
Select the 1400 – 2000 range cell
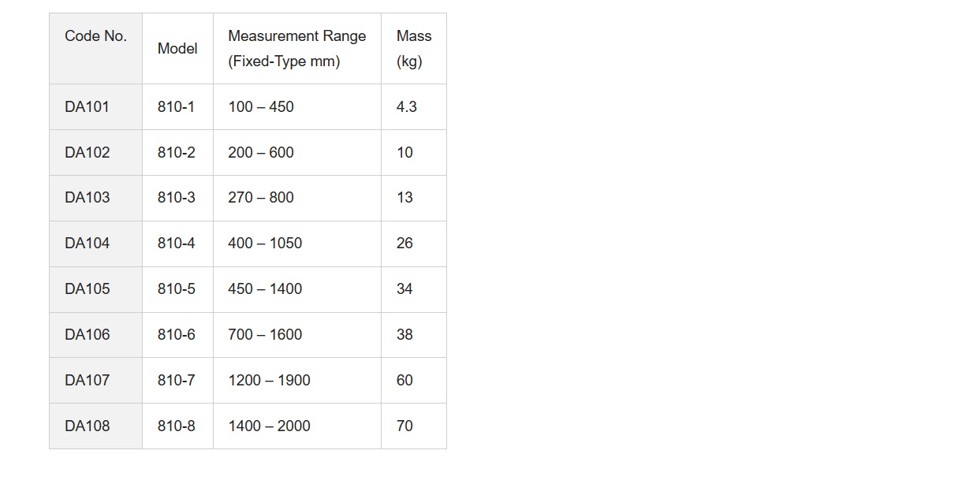(x=297, y=426)
